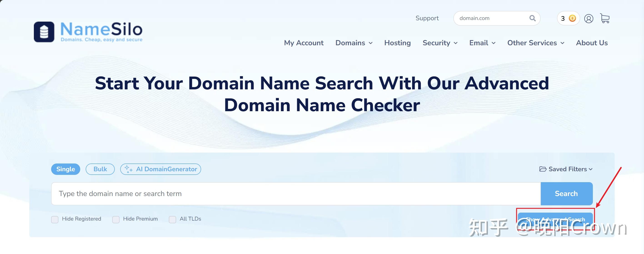
Task: Click the NameSilo logo icon
Action: click(x=44, y=32)
